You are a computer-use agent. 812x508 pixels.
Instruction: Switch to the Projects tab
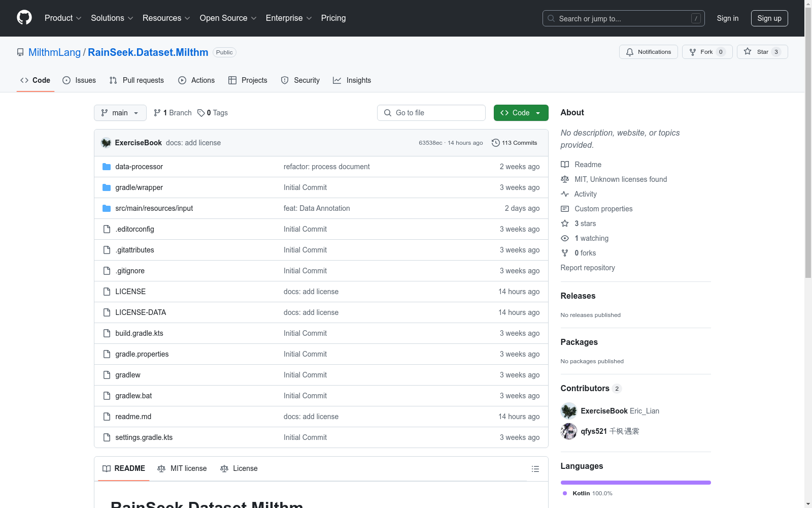[248, 80]
